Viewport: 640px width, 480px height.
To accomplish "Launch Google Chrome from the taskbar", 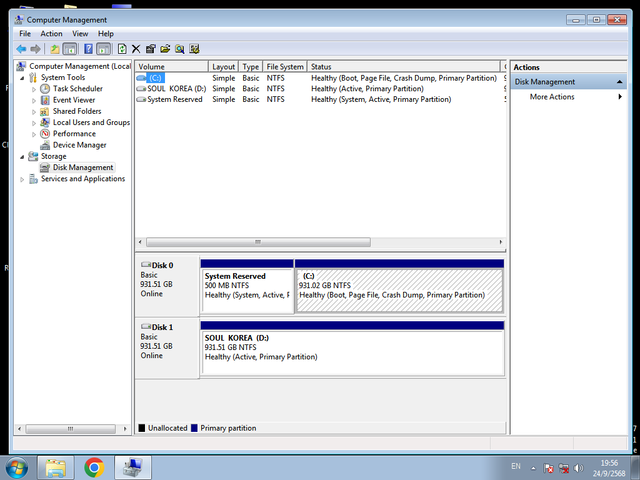I will pos(94,468).
